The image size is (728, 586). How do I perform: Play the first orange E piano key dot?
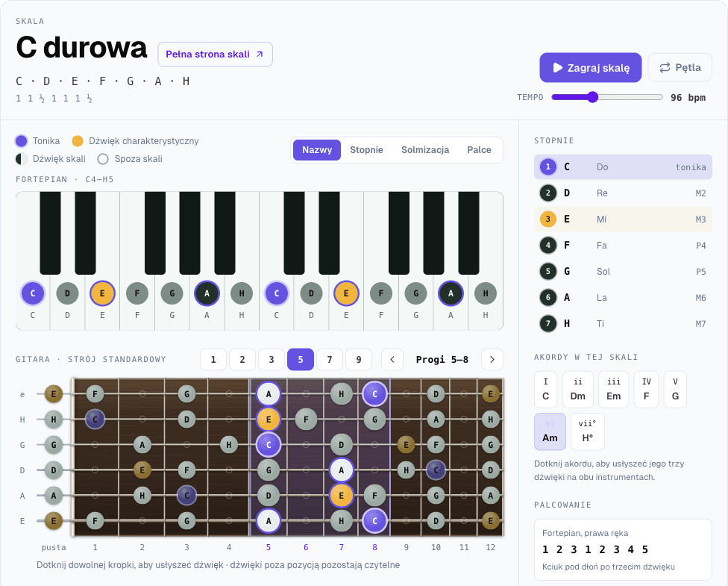102,293
